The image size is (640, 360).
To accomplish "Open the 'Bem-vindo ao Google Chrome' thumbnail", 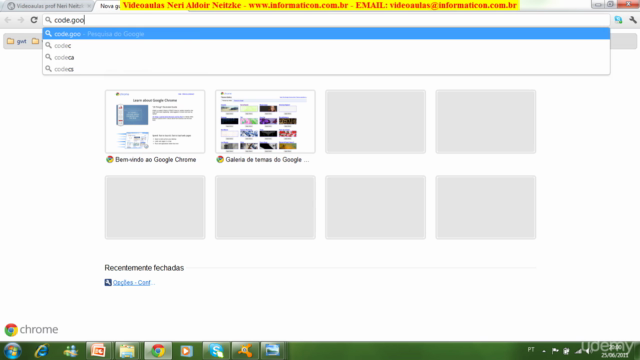I will click(x=155, y=122).
